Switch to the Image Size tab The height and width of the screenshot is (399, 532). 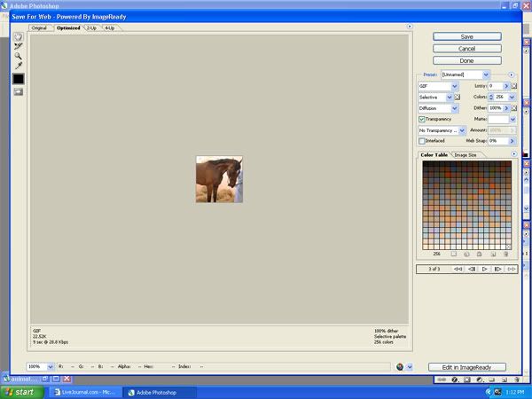pos(465,155)
